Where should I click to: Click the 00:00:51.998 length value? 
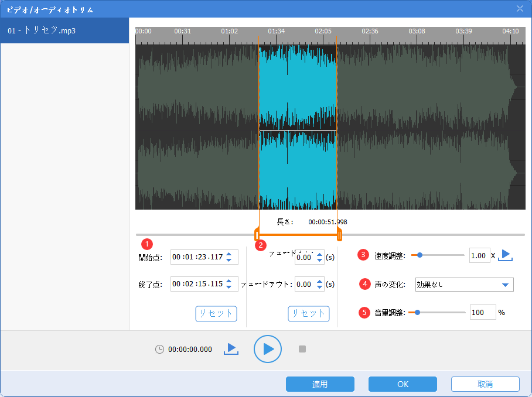[328, 222]
